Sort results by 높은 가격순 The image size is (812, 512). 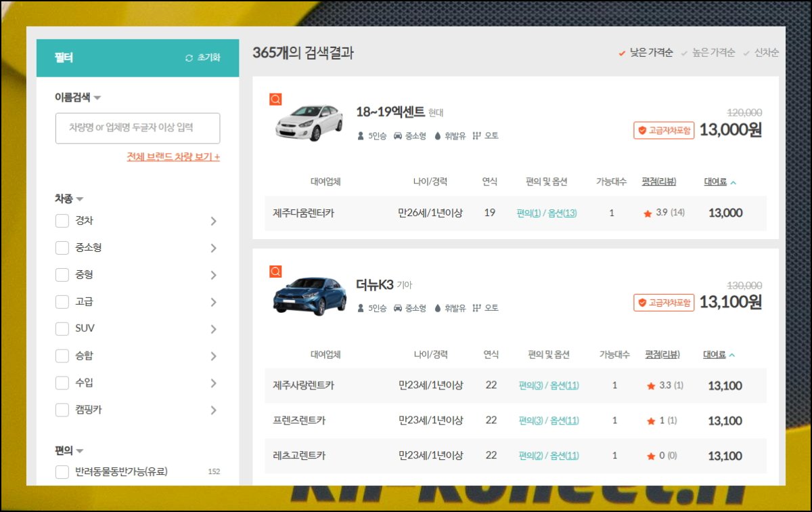pos(708,53)
